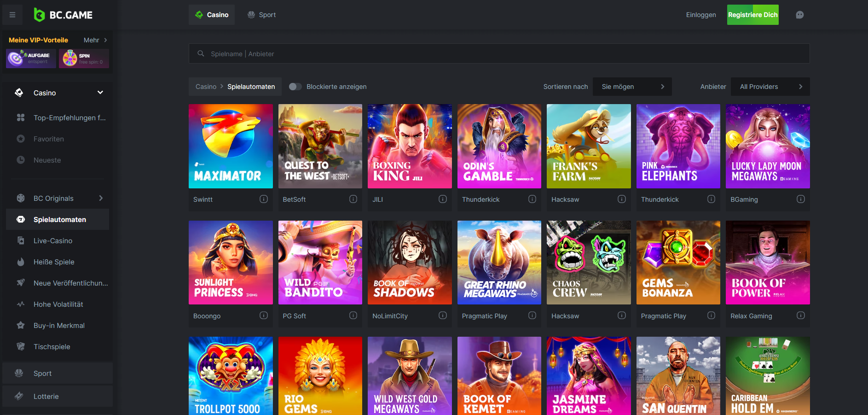Collapse the Casino sidebar section

(x=100, y=93)
